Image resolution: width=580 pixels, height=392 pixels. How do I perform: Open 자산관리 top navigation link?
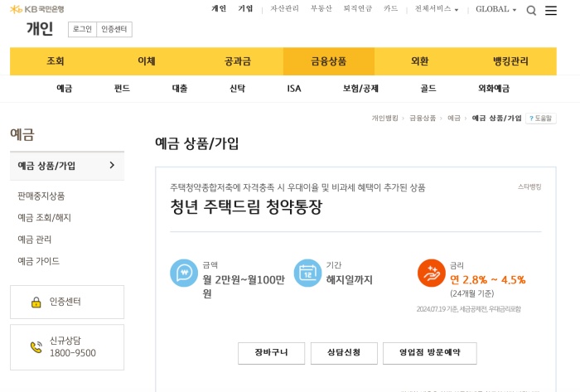click(x=284, y=8)
